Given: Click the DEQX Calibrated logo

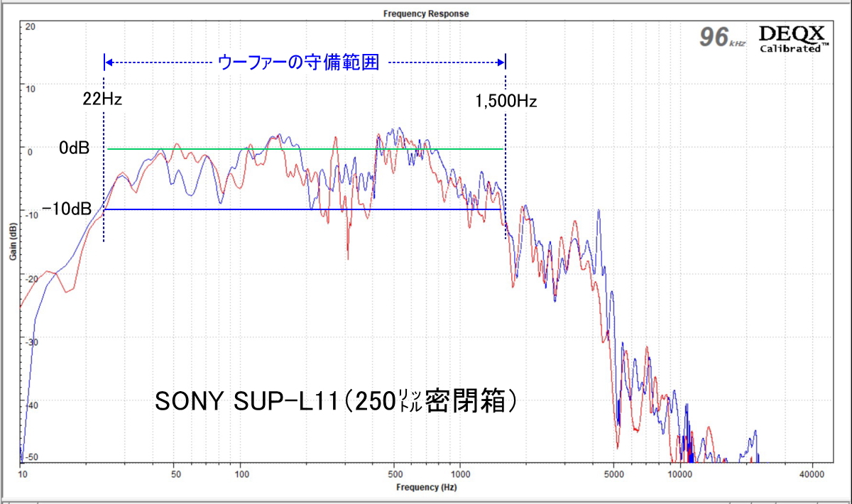Looking at the screenshot, I should click(793, 38).
